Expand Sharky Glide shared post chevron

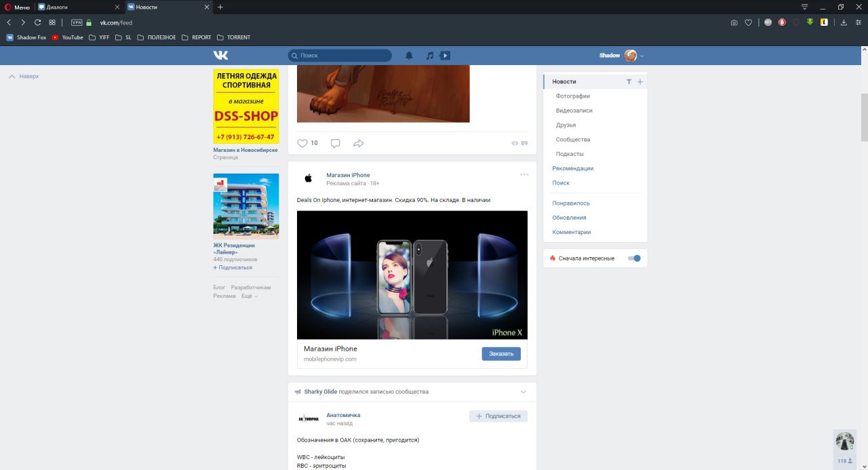[x=524, y=392]
